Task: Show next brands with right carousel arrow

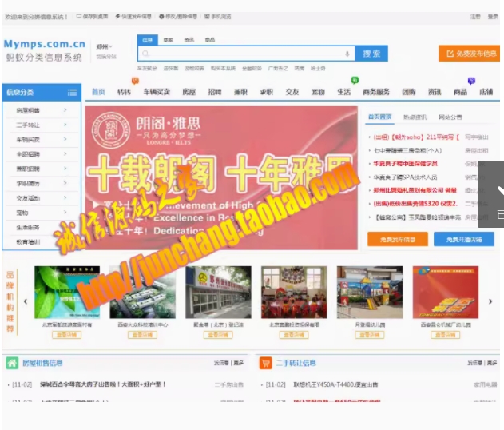Action: click(490, 301)
